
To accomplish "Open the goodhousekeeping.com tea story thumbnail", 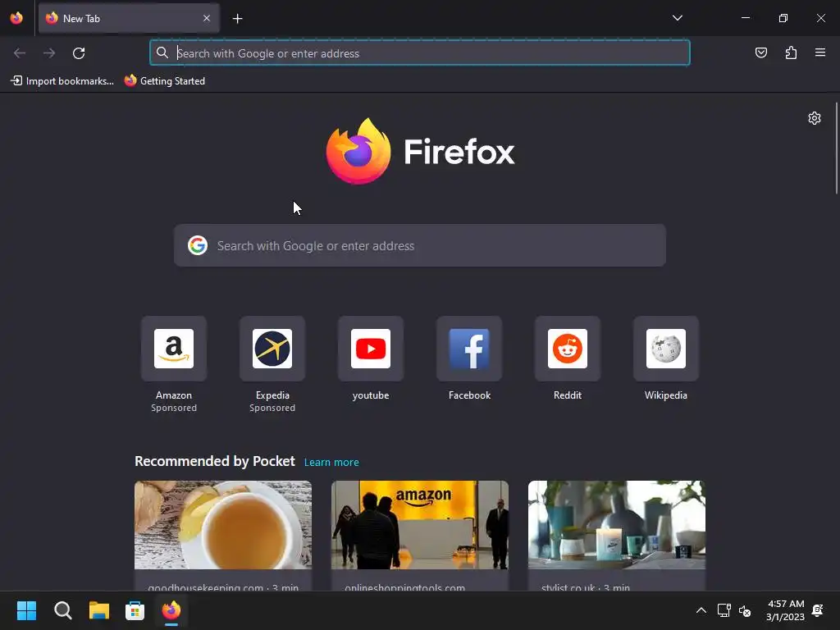I will [x=223, y=525].
